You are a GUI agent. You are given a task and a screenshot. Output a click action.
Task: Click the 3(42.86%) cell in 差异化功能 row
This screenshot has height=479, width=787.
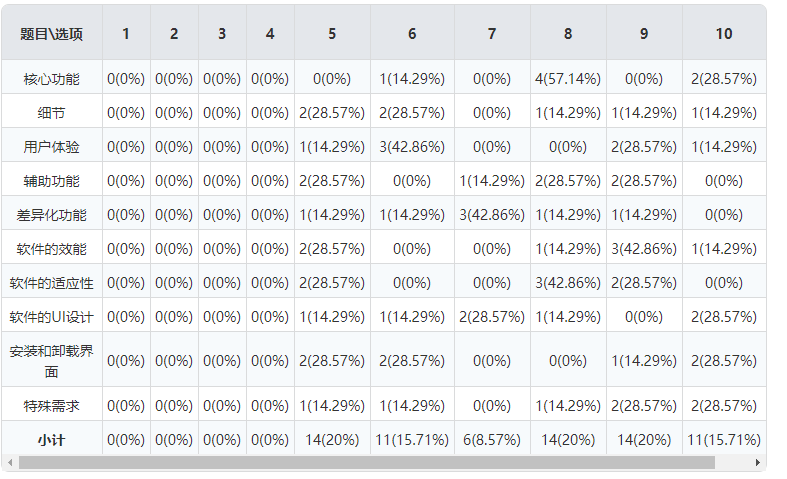pyautogui.click(x=492, y=215)
